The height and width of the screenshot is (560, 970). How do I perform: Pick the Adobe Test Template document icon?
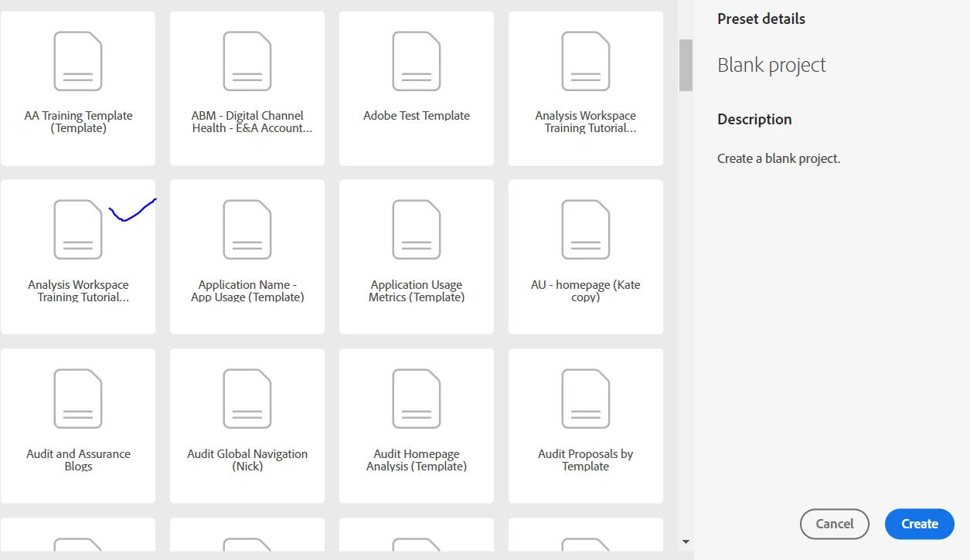click(x=417, y=61)
